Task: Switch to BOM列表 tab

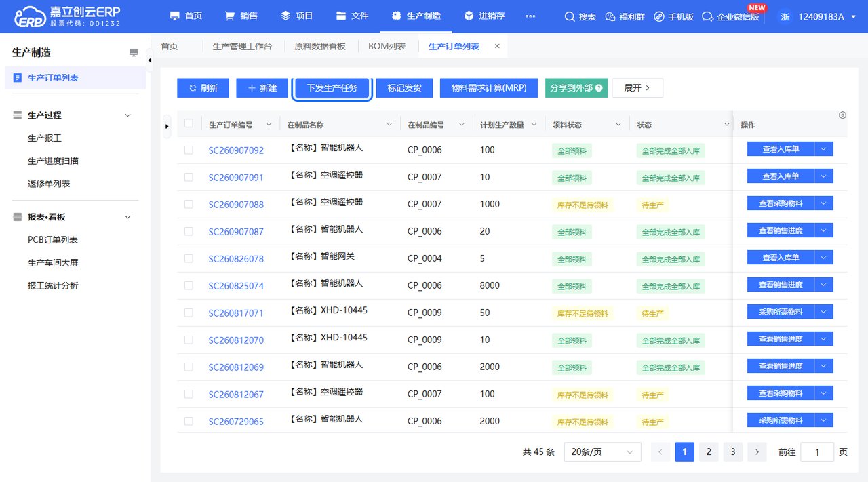Action: tap(387, 46)
